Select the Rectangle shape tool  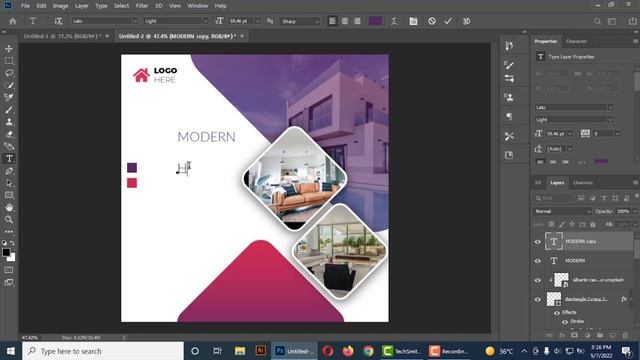point(9,195)
